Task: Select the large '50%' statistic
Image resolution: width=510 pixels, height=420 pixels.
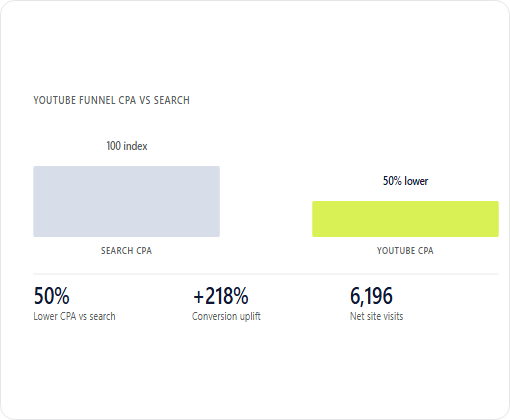Action: (51, 296)
